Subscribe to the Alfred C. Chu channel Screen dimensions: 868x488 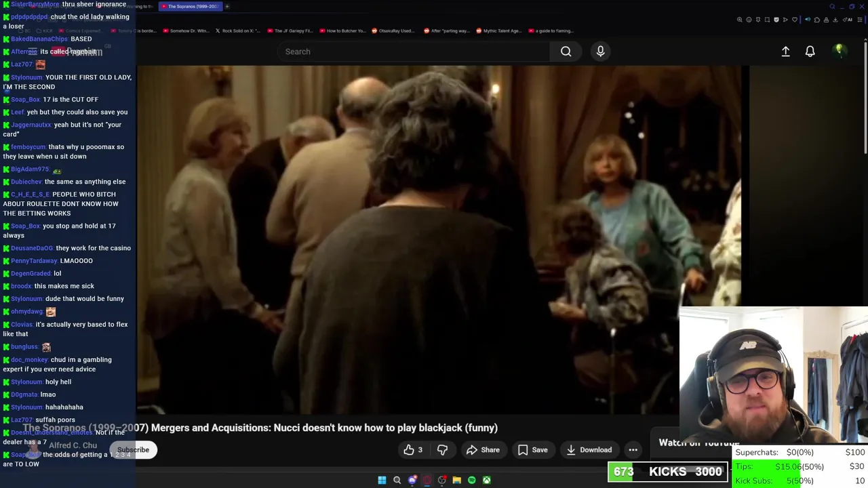tap(133, 449)
